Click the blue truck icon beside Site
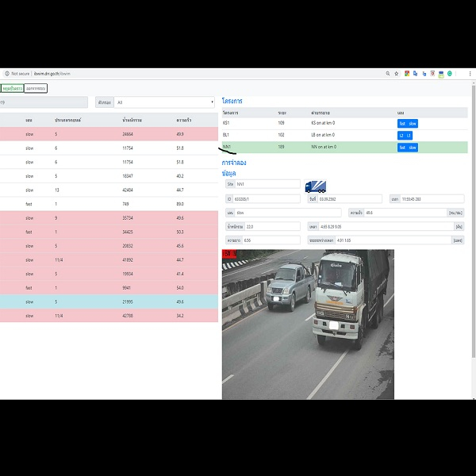The height and width of the screenshot is (476, 476). tap(315, 186)
